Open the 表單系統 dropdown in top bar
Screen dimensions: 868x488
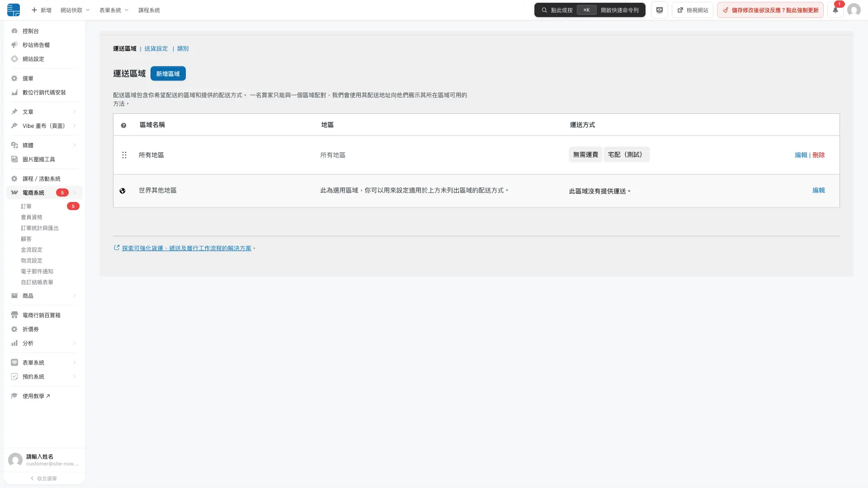pyautogui.click(x=114, y=10)
